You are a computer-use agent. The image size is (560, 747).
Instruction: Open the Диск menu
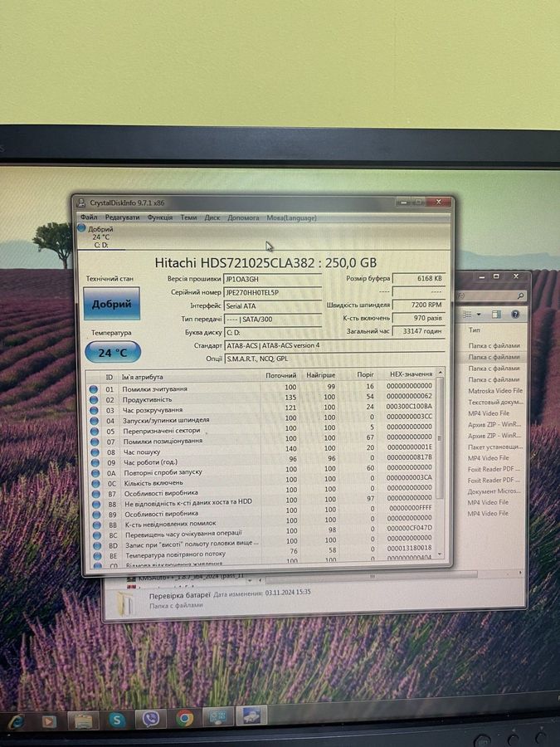(212, 217)
